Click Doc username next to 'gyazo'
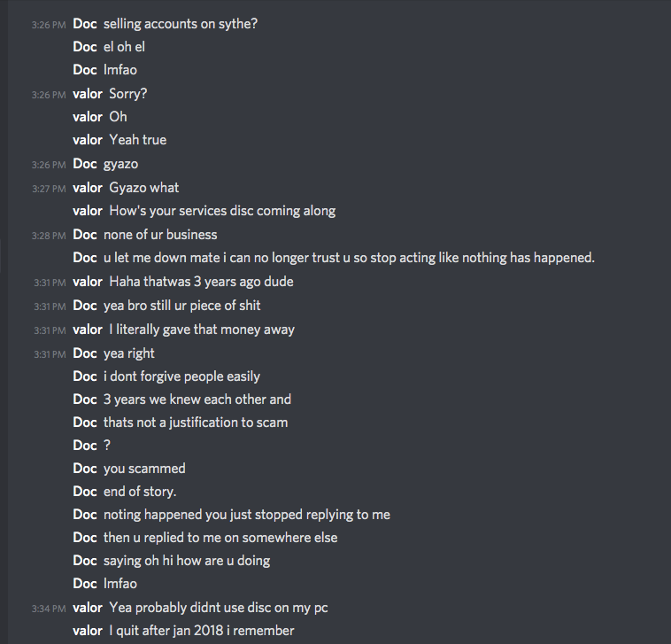This screenshot has height=644, width=671. pyautogui.click(x=85, y=164)
